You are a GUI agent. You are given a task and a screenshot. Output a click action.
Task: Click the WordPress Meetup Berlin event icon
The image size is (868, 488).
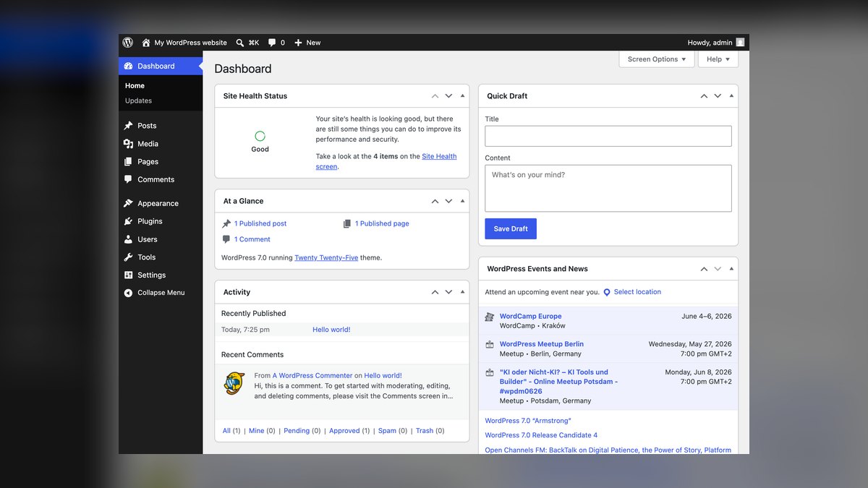tap(490, 345)
